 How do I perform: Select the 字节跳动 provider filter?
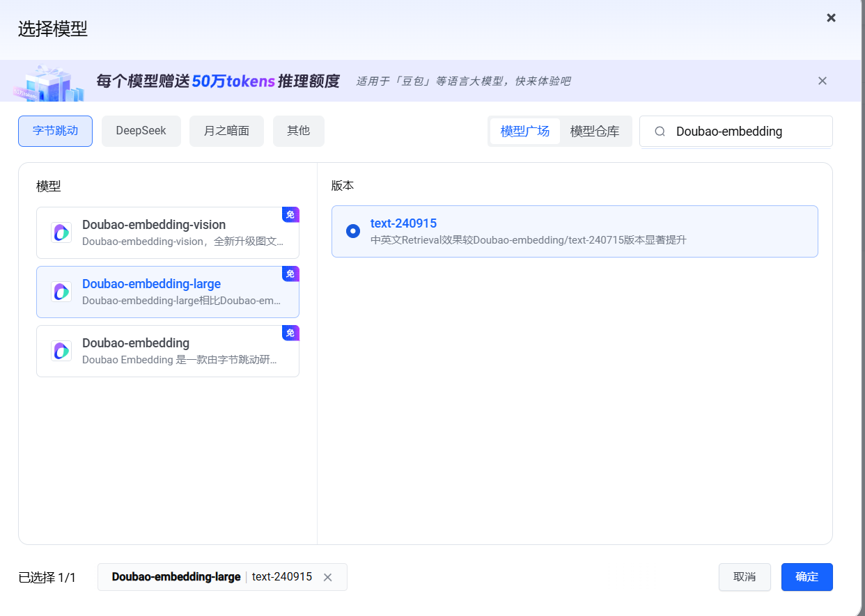click(55, 131)
